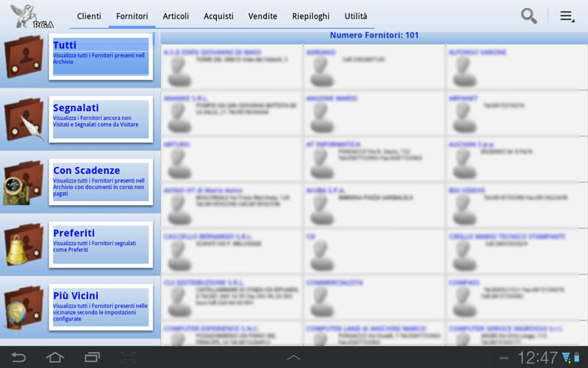The image size is (588, 368).
Task: Tap the avatar on the ARPANET card
Action: [x=465, y=118]
